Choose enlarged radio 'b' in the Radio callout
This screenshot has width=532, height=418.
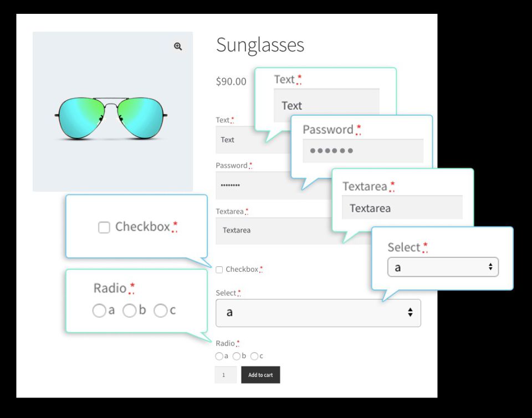[x=130, y=311]
